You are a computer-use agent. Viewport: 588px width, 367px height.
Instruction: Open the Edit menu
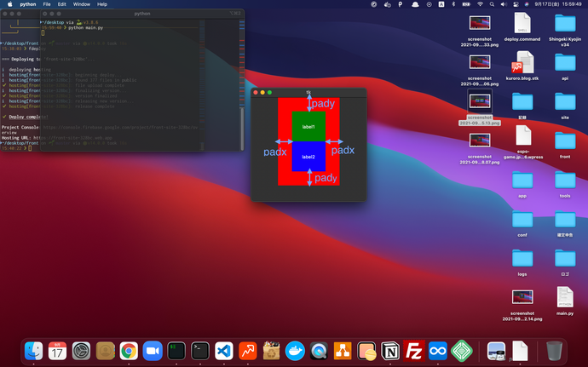[62, 4]
